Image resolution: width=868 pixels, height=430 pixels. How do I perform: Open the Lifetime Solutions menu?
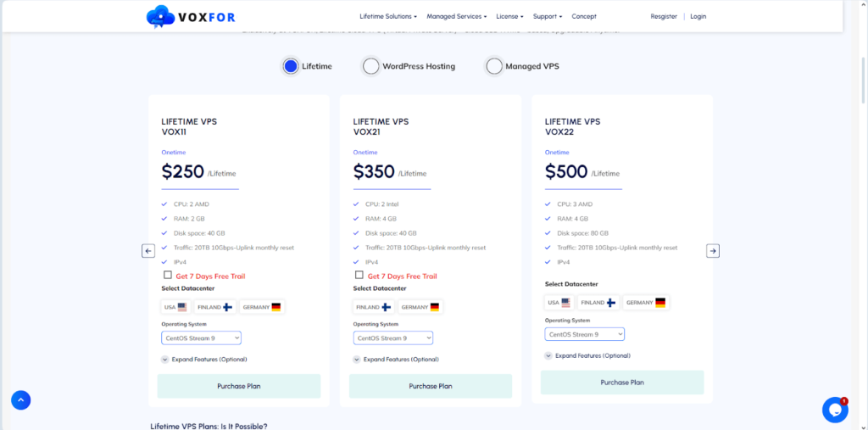[388, 17]
